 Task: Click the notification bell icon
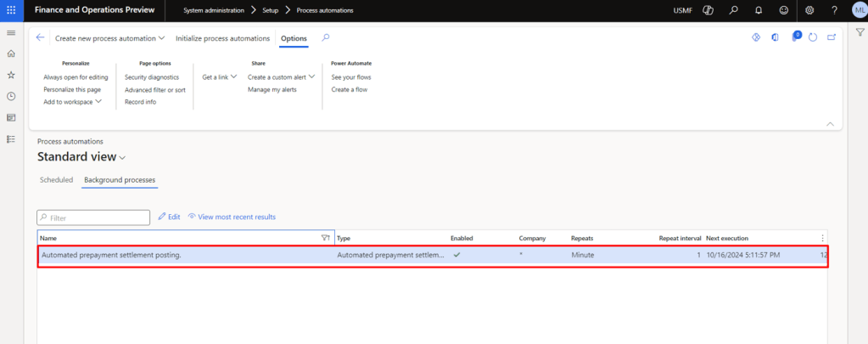[758, 10]
